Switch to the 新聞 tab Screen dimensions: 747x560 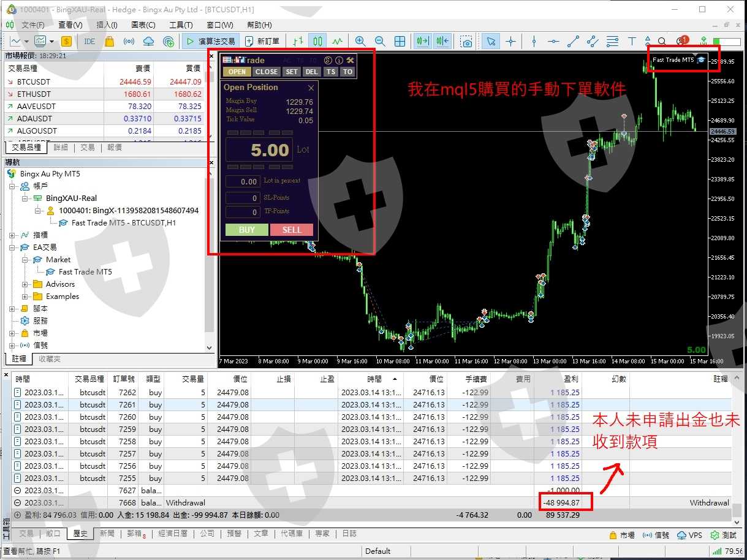tap(107, 534)
